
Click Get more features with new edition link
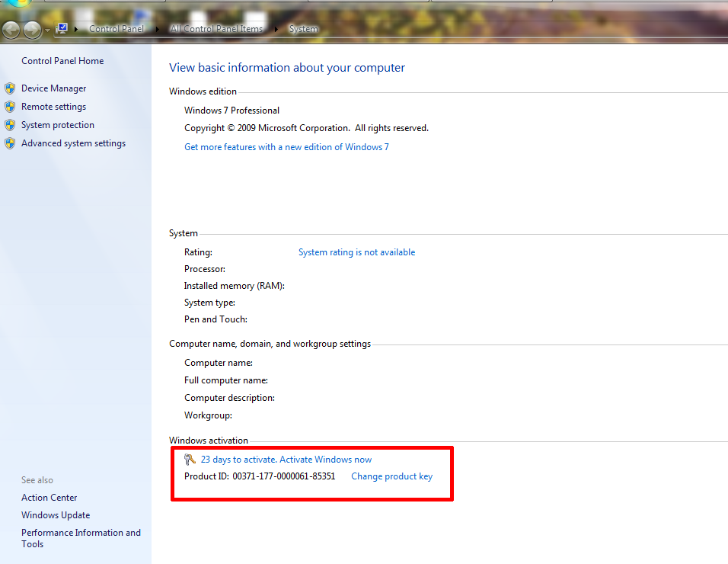coord(286,147)
